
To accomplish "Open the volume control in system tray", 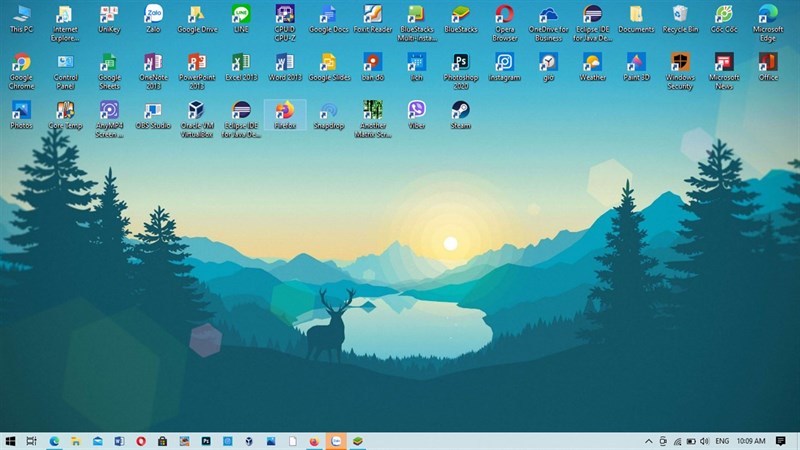I will pyautogui.click(x=704, y=441).
